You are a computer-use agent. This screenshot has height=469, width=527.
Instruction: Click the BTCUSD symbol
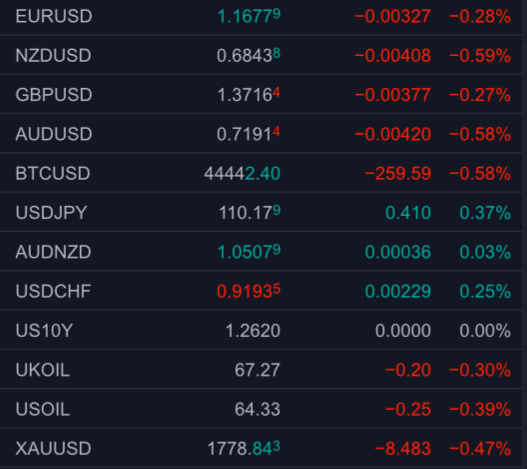tap(53, 173)
